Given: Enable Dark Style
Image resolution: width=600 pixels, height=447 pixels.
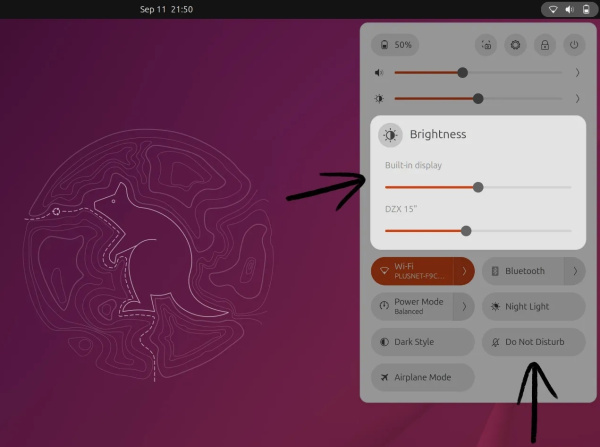Looking at the screenshot, I should (x=423, y=342).
